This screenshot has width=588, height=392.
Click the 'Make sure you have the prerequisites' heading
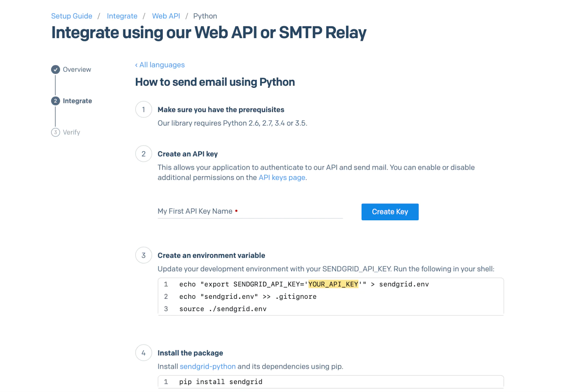[x=221, y=110]
